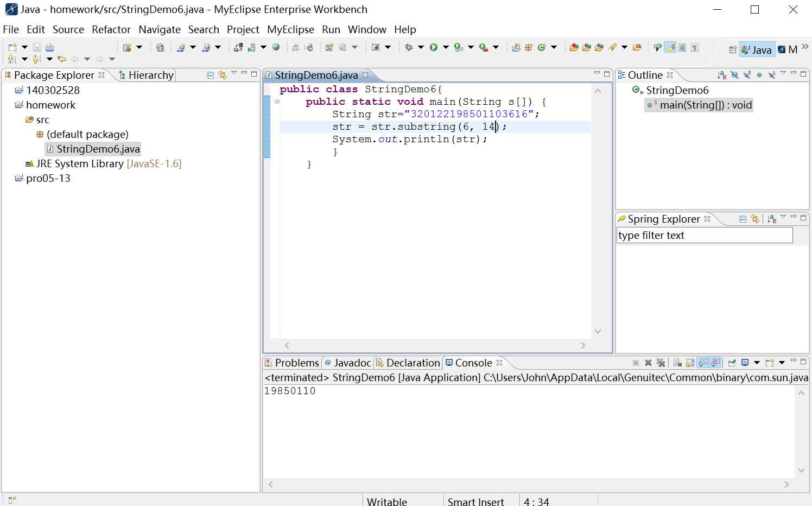Click the Debug bug icon

click(x=409, y=47)
